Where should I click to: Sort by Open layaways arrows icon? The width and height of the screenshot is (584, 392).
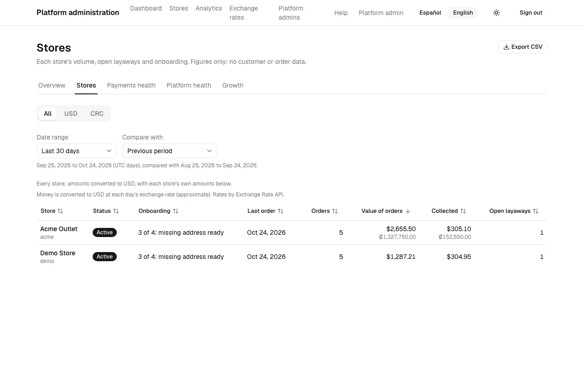pyautogui.click(x=536, y=211)
